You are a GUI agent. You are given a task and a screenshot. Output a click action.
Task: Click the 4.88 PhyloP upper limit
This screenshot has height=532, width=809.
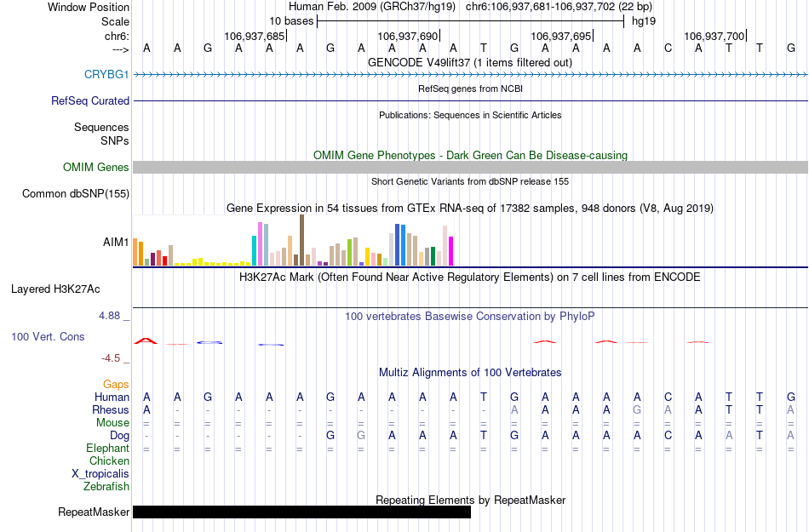[x=109, y=316]
